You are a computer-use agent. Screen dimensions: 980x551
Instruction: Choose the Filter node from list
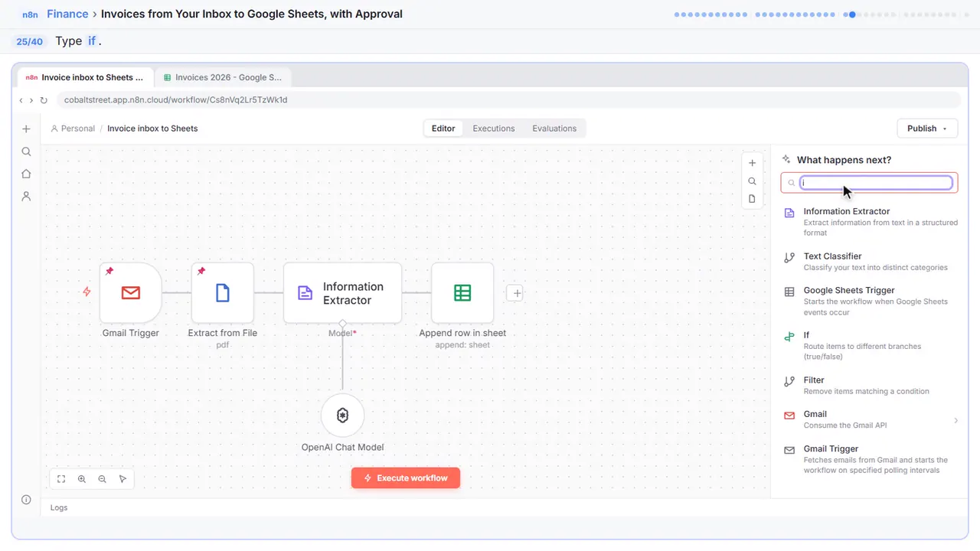[x=870, y=386]
